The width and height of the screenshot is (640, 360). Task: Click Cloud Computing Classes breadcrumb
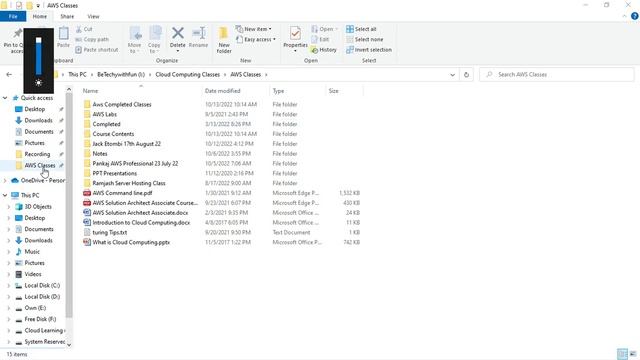click(x=187, y=75)
